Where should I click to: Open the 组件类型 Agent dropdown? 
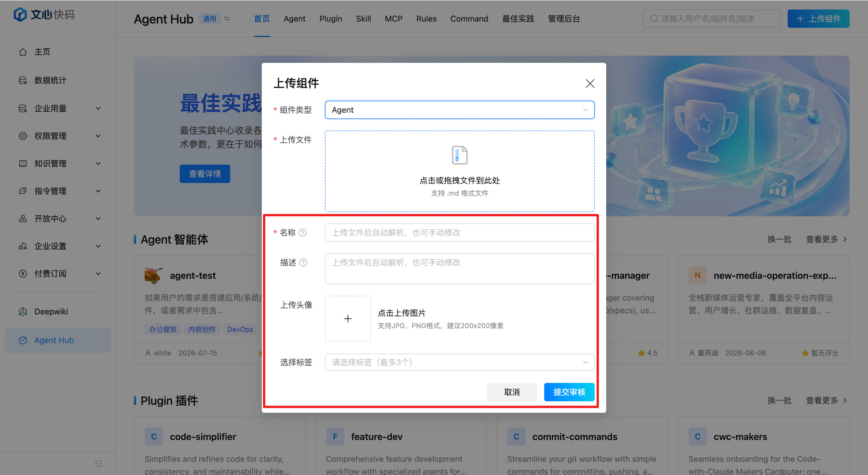click(x=460, y=110)
